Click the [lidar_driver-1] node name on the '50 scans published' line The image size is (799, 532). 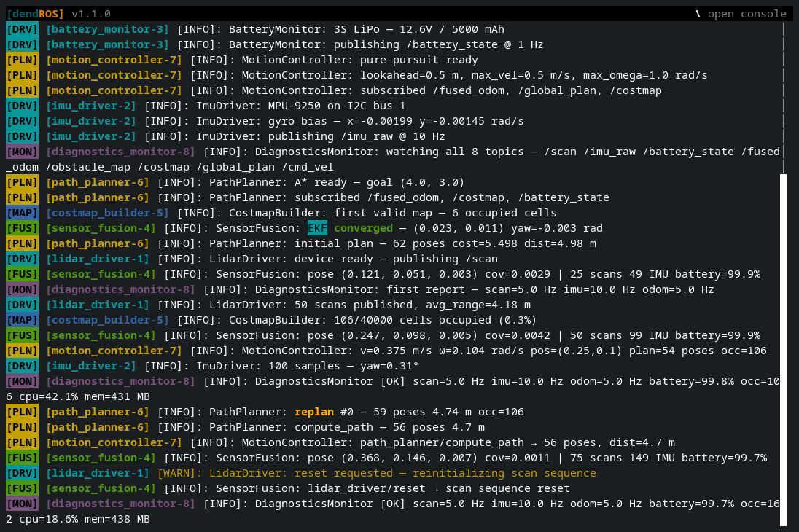(98, 304)
